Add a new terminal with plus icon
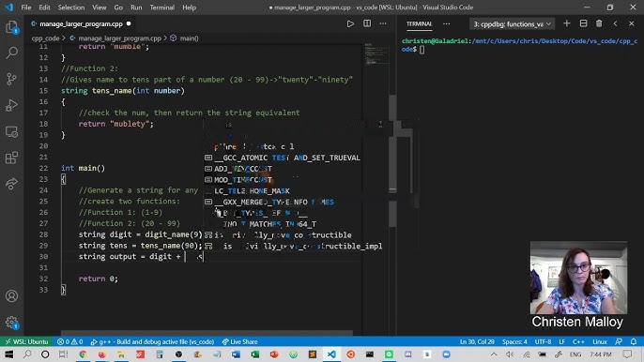The height and width of the screenshot is (362, 644). click(x=567, y=23)
